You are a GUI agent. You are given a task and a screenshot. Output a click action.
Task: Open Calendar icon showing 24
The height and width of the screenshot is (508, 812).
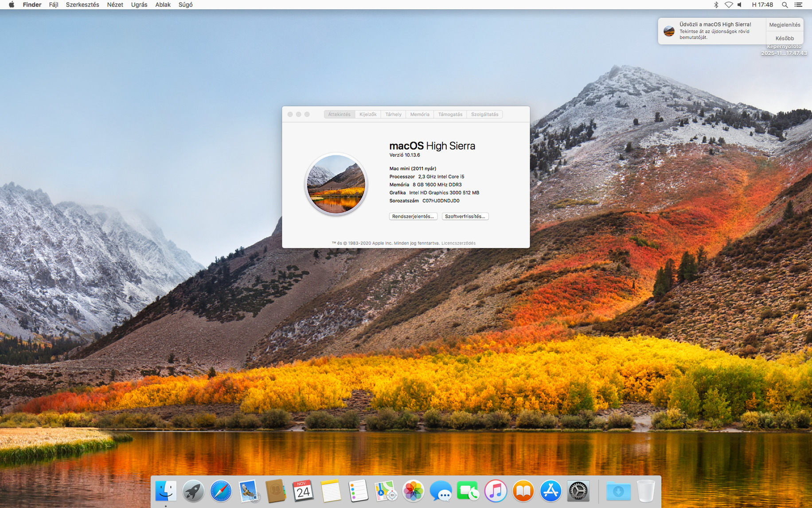click(x=303, y=491)
